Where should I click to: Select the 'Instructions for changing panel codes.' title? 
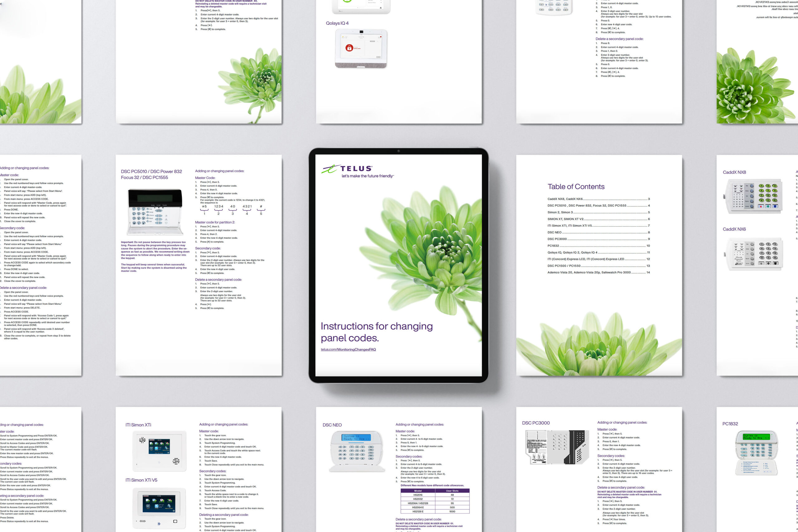coord(377,332)
